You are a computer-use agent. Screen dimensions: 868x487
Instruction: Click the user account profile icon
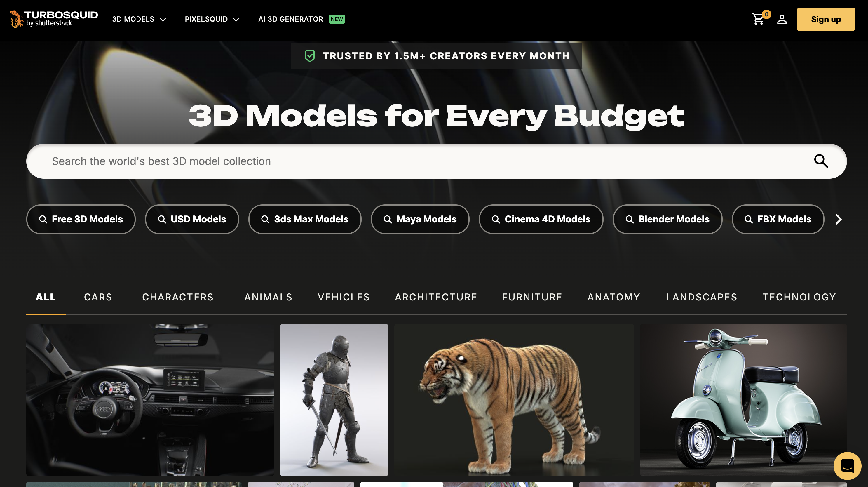782,19
